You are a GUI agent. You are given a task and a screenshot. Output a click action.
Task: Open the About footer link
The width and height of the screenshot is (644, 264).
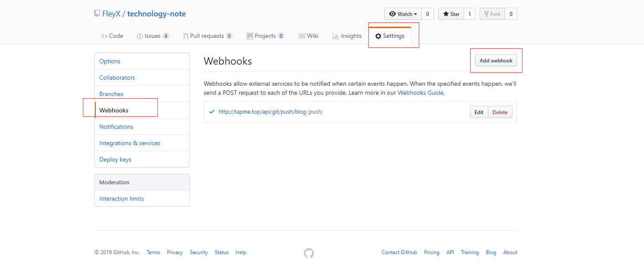[510, 252]
